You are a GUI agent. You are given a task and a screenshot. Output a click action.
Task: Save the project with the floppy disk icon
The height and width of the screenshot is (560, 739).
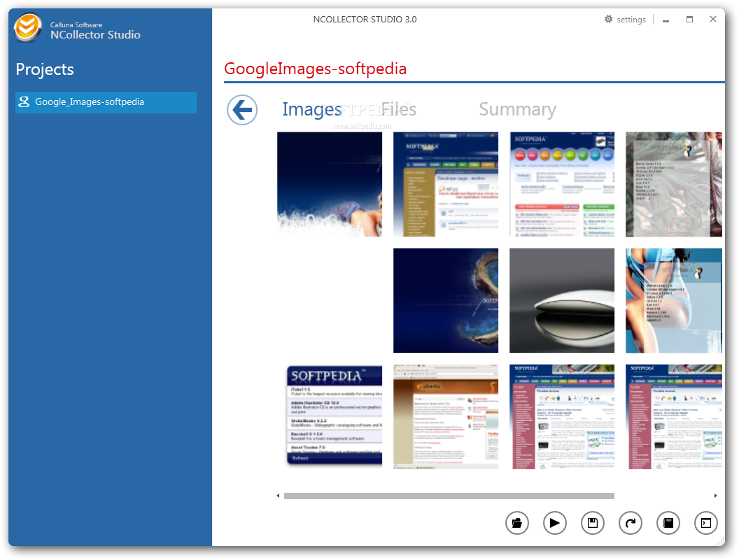tap(593, 523)
